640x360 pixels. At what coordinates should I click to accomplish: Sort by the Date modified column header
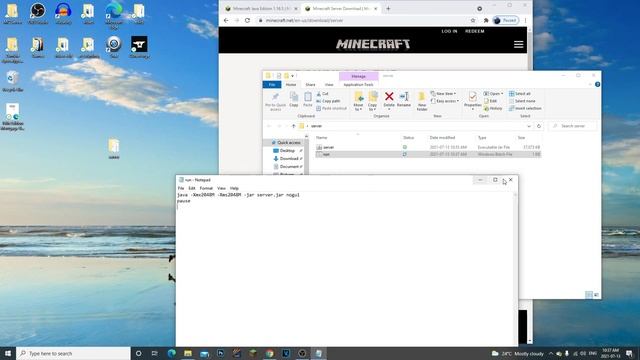[442, 138]
